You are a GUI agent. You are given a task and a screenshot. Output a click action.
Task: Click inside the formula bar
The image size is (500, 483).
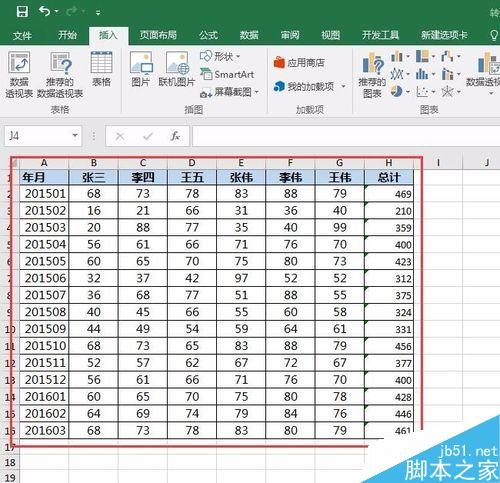pos(346,136)
